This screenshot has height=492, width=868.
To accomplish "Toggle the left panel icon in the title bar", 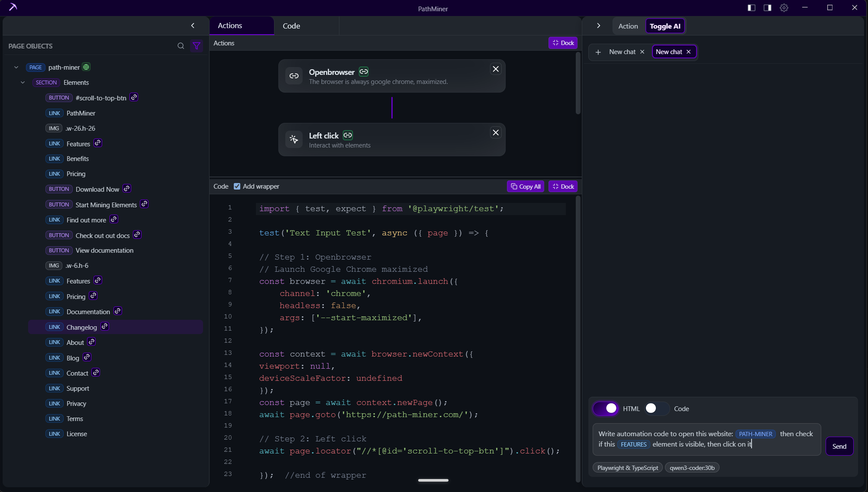I will pyautogui.click(x=751, y=7).
